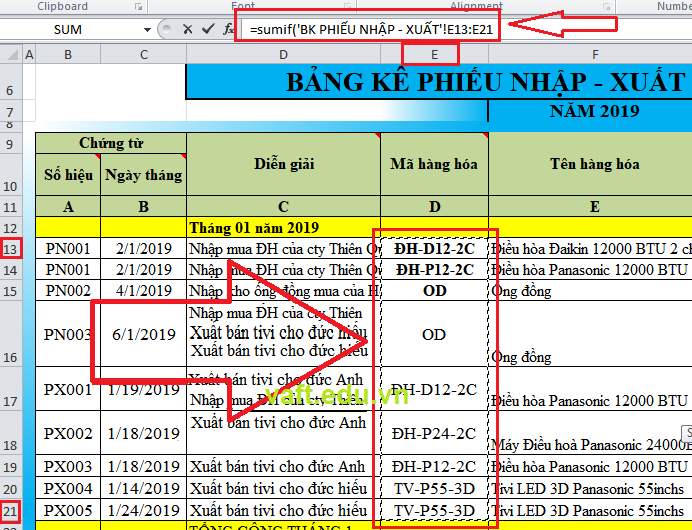Select row 9 header
692x530 pixels.
pos(10,144)
